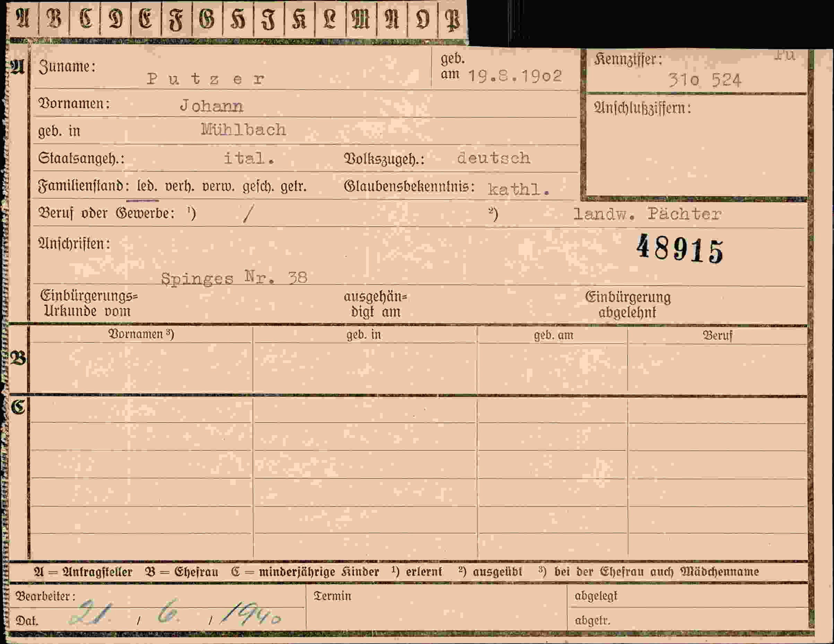Click the index tab letter A
Screen dimensions: 834x644
[23, 19]
